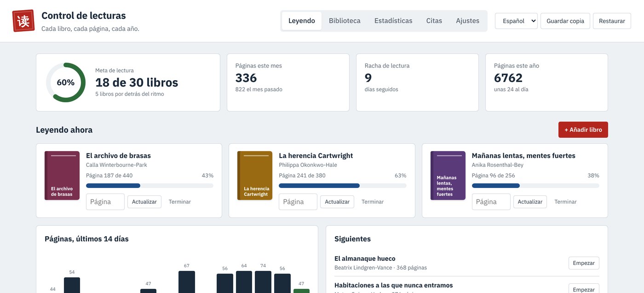Click the chart bar labeled 54
The image size is (644, 293).
click(x=72, y=285)
